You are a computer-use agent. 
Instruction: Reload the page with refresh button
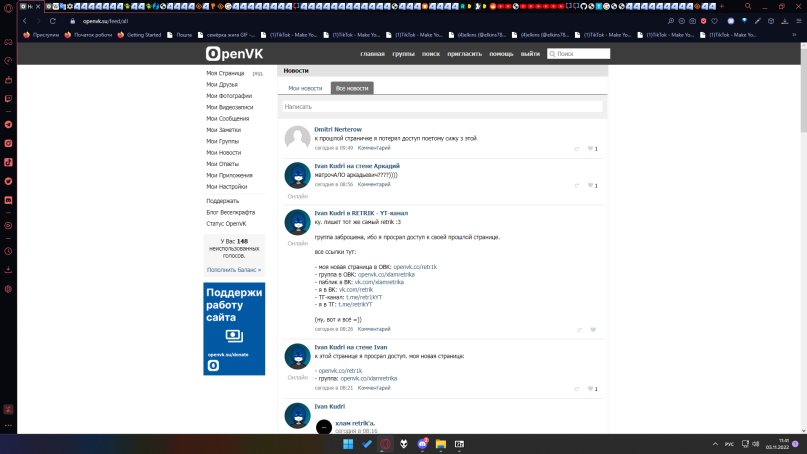(x=53, y=20)
